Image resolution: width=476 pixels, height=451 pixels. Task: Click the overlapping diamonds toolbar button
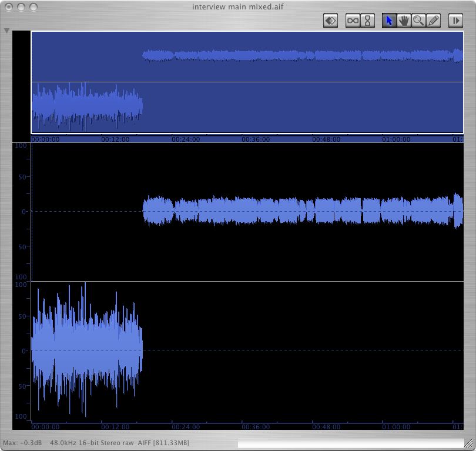(331, 21)
